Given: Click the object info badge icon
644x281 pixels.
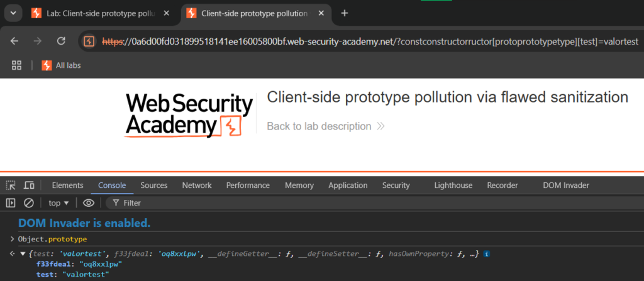Looking at the screenshot, I should click(486, 254).
